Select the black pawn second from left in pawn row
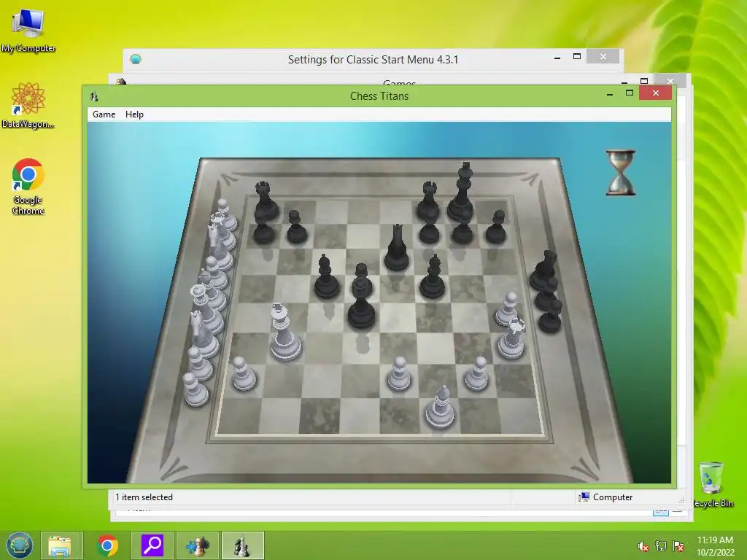 click(296, 227)
